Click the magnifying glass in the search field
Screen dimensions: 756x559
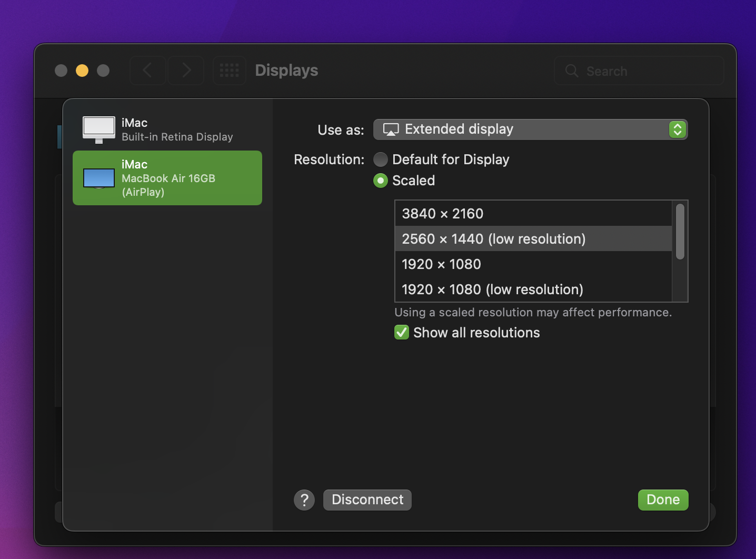pos(572,71)
